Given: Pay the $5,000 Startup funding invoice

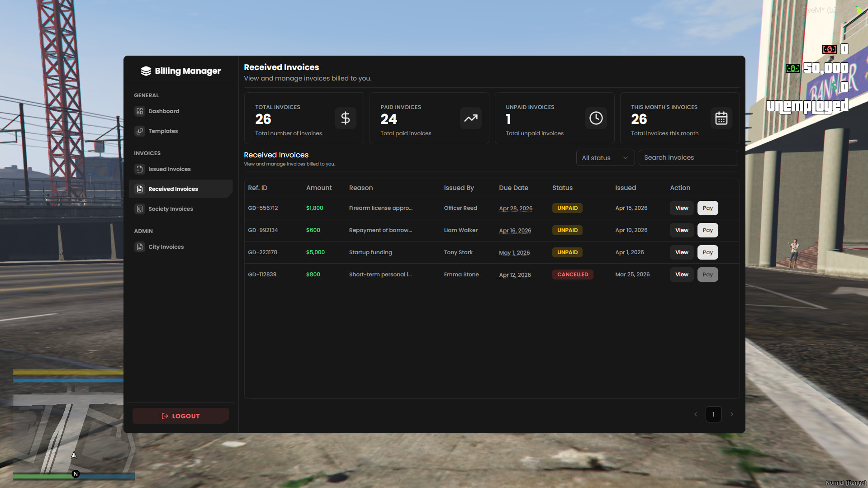Looking at the screenshot, I should click(708, 252).
